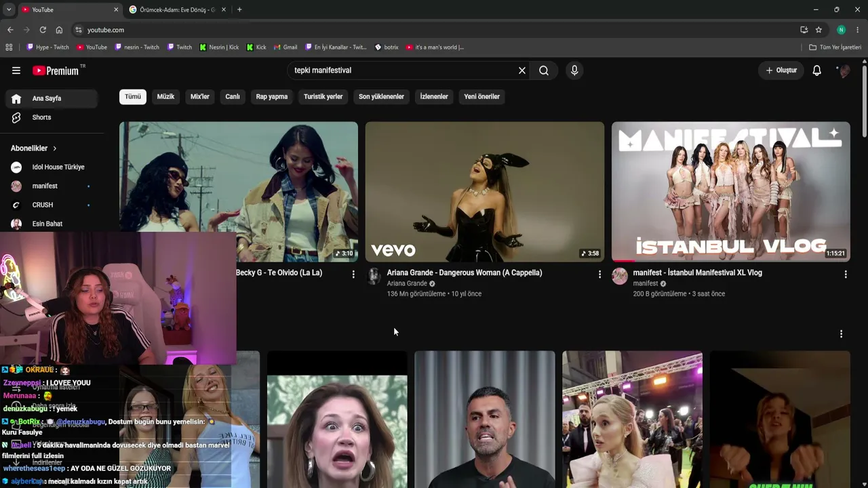
Task: Open the Dangerous Woman (A Cappella) title
Action: (465, 272)
